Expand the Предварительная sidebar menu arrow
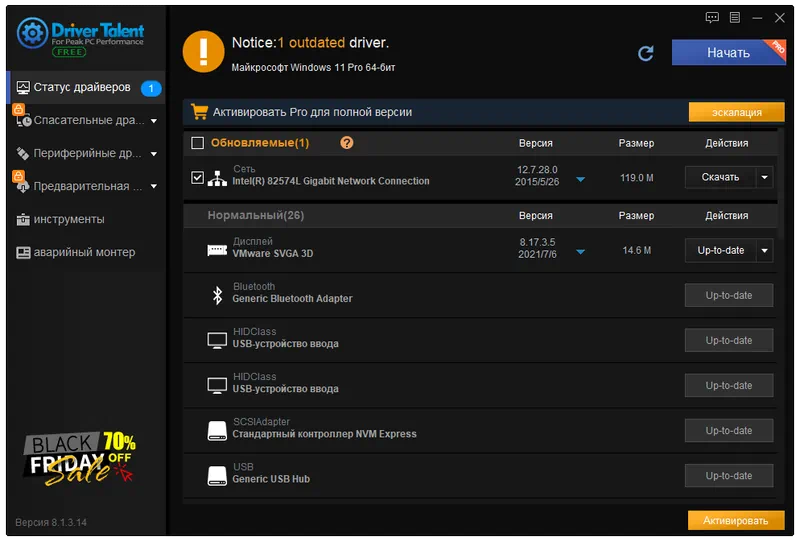800x542 pixels. (154, 186)
